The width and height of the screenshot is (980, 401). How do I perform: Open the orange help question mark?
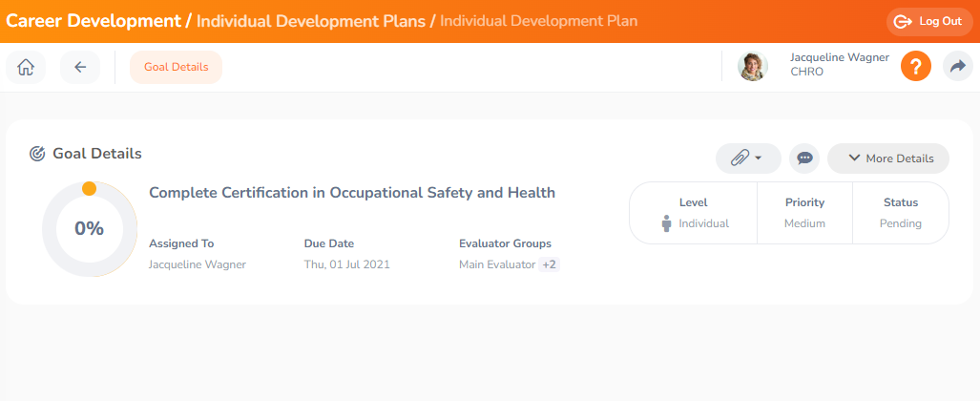tap(916, 66)
